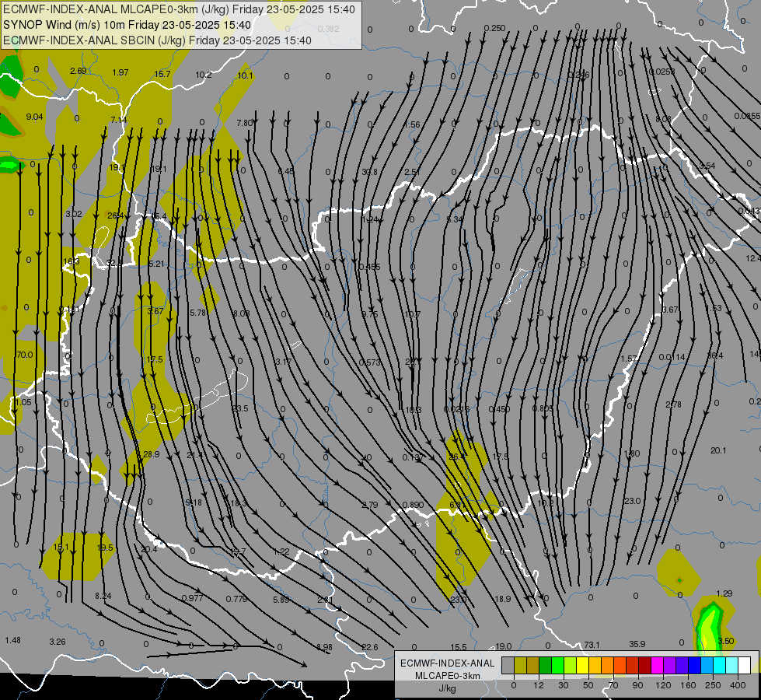
Task: Click the map value 28.9
Action: pos(152,454)
